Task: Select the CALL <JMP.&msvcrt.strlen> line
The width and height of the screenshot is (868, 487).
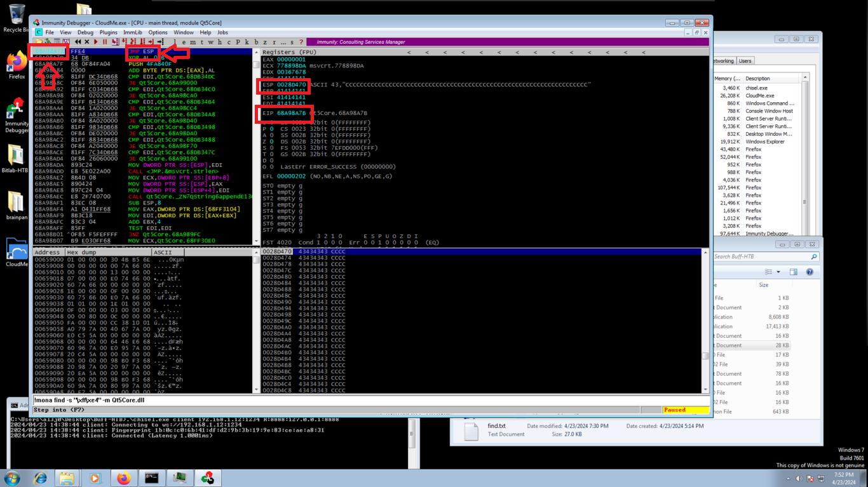Action: coord(144,171)
